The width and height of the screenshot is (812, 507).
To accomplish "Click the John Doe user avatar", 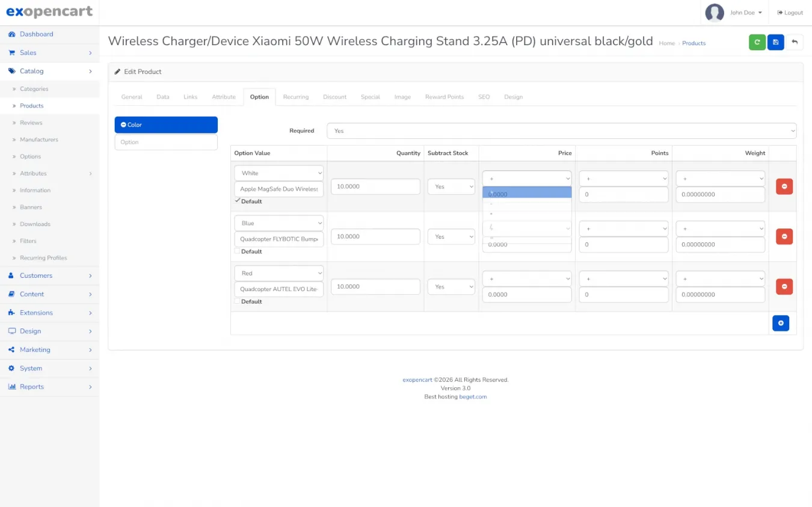I will 715,13.
